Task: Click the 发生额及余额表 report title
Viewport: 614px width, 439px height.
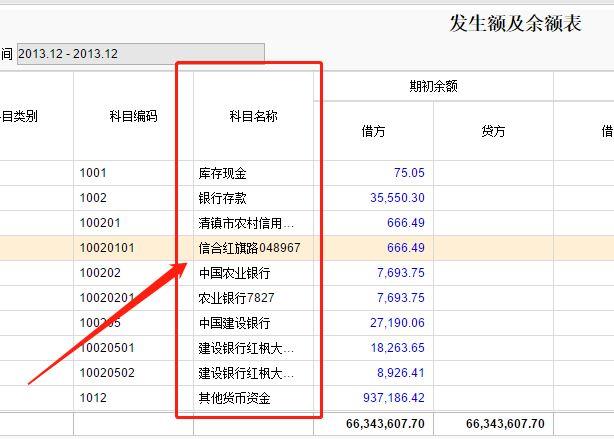Action: coord(515,23)
